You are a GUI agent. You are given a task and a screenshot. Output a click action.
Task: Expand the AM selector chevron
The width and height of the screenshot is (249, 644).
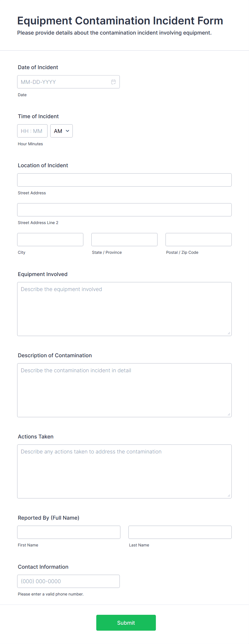coord(67,131)
